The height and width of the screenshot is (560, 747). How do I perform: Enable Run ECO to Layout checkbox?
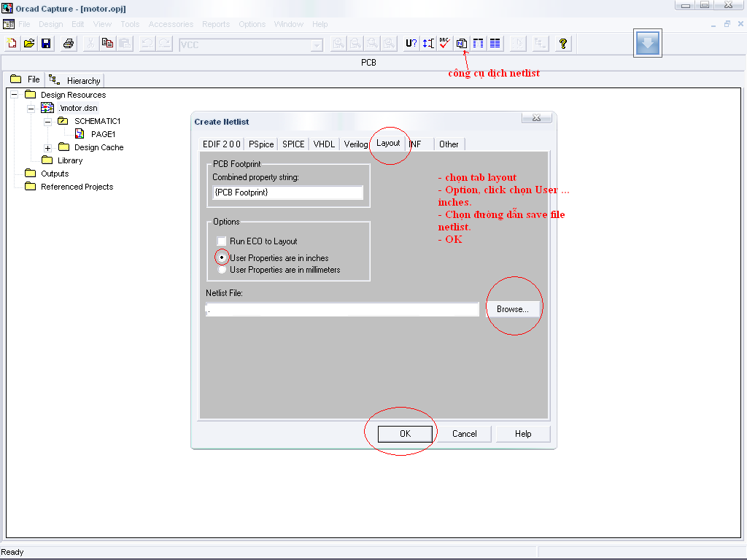tap(222, 241)
